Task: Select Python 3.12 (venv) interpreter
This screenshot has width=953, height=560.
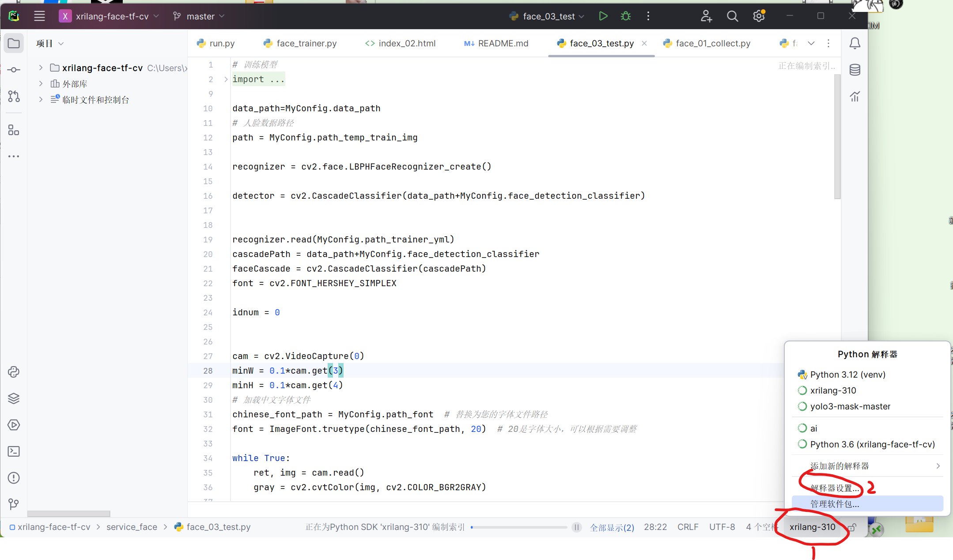Action: coord(868,375)
